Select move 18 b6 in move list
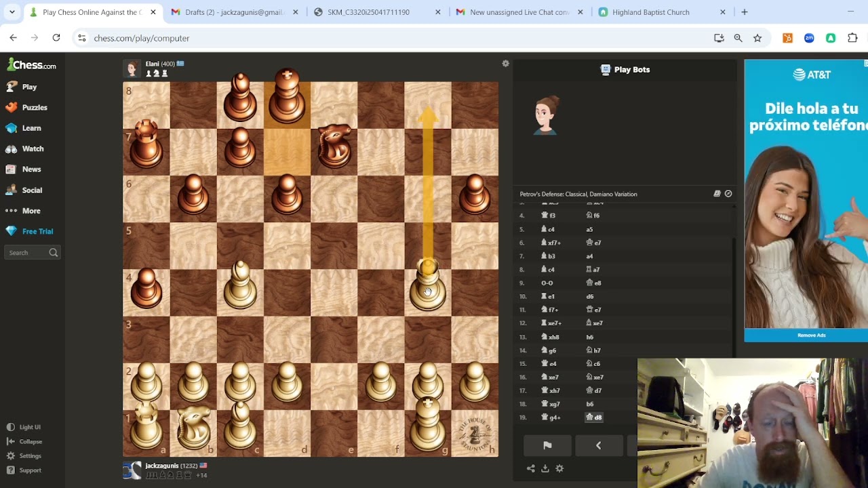The height and width of the screenshot is (488, 868). 590,404
